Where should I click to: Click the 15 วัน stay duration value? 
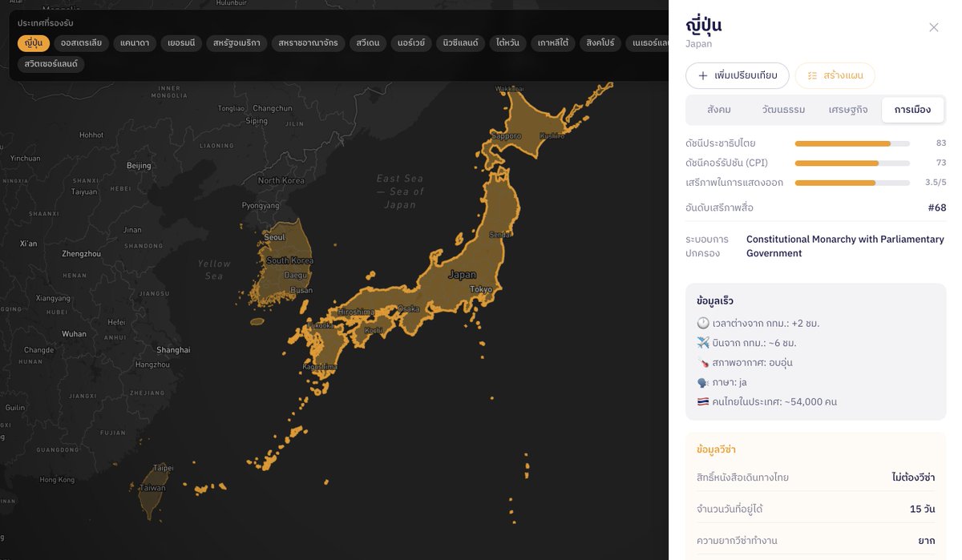click(922, 510)
